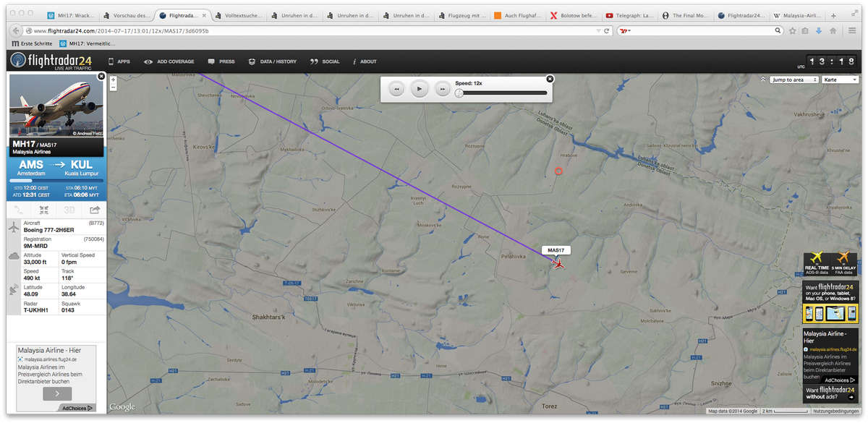Fast forward the flight playback
This screenshot has height=423, width=868.
tap(443, 89)
